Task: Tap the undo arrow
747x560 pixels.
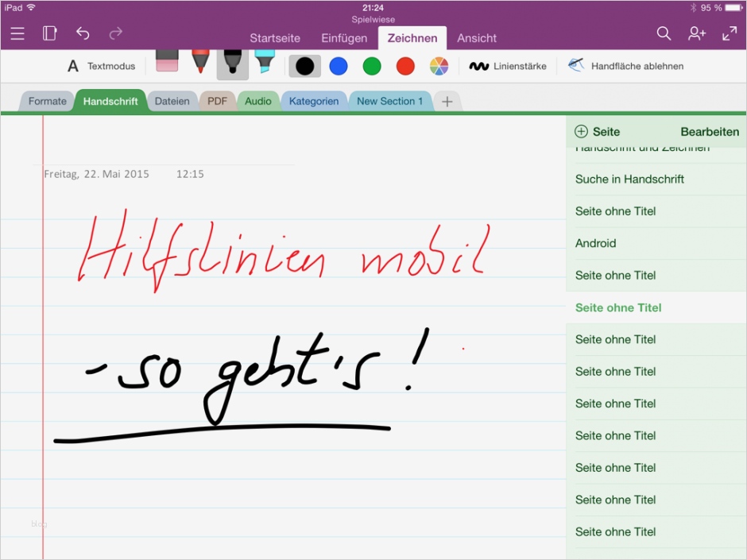Action: 83,33
